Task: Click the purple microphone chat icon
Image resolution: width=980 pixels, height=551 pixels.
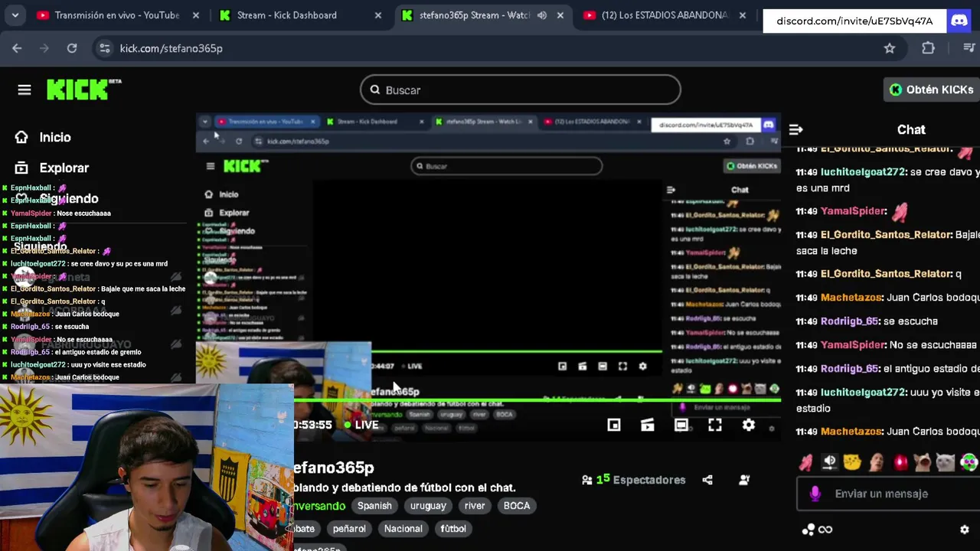Action: 815,494
